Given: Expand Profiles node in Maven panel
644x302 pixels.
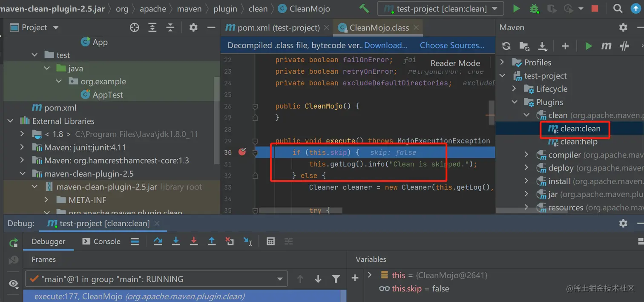Looking at the screenshot, I should [x=502, y=63].
